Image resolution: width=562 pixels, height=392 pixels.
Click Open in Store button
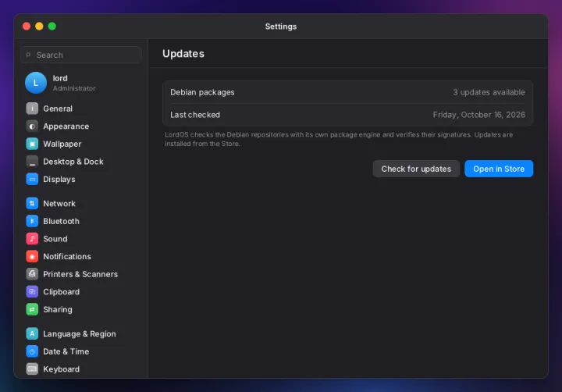coord(499,169)
